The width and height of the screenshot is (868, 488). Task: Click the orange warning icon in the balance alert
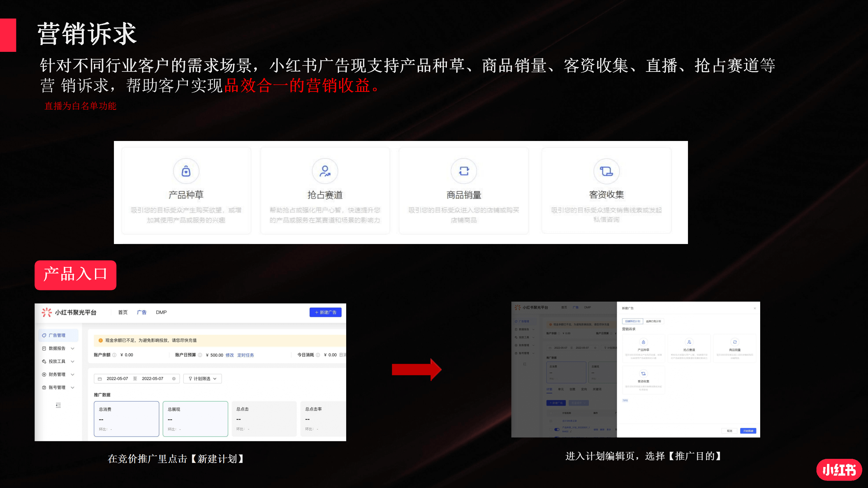(101, 340)
